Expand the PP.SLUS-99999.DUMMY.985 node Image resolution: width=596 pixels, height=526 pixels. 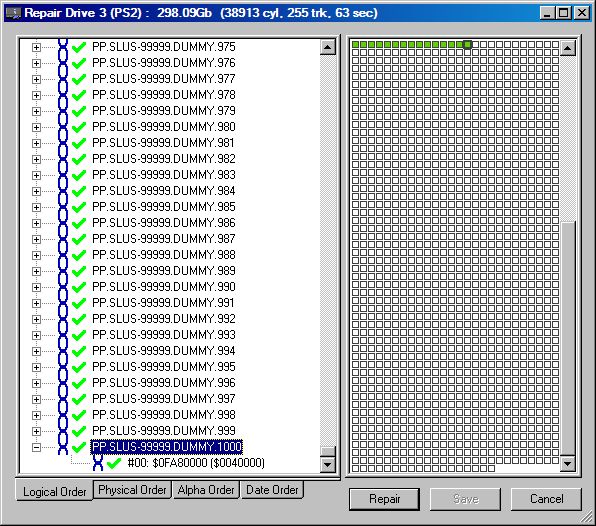(x=36, y=207)
